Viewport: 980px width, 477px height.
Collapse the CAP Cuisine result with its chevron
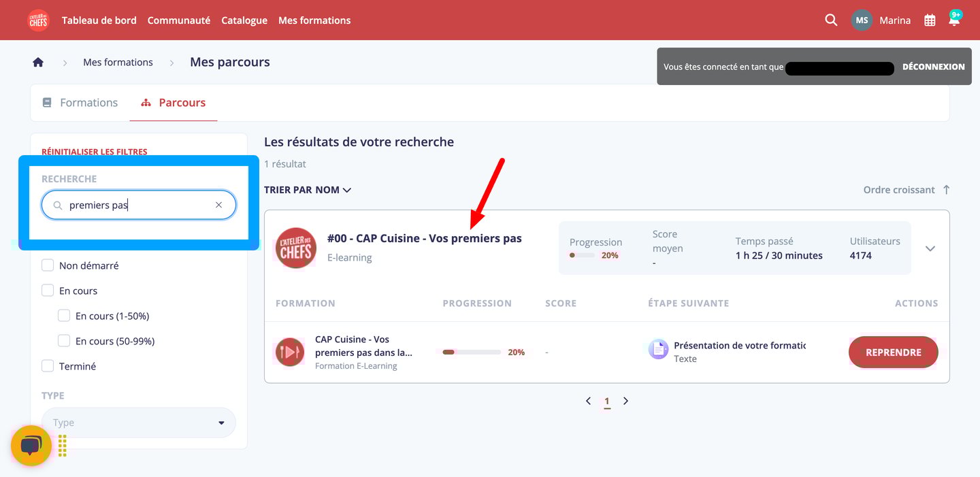[930, 248]
